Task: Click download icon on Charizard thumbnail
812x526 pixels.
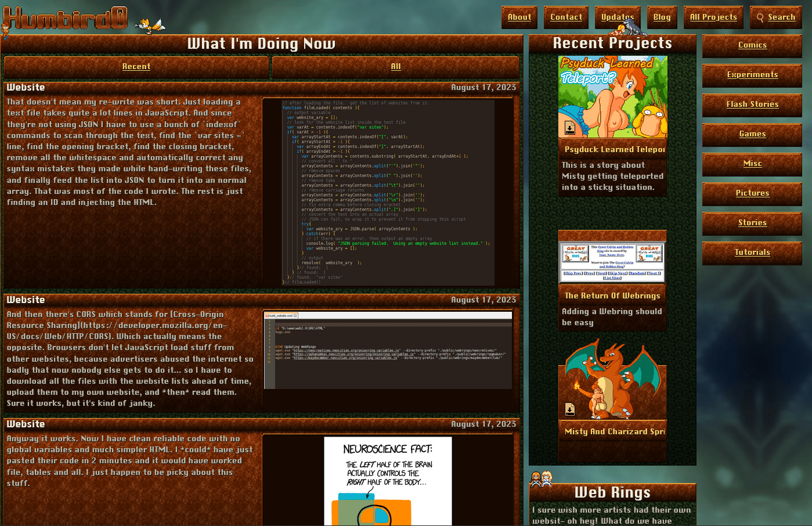Action: 569,410
